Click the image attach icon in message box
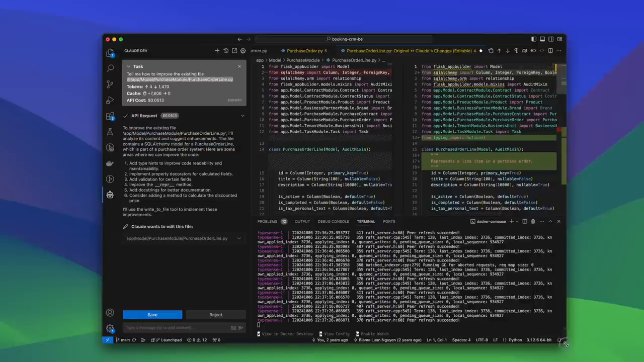Viewport: 644px width, 362px height. [x=233, y=328]
